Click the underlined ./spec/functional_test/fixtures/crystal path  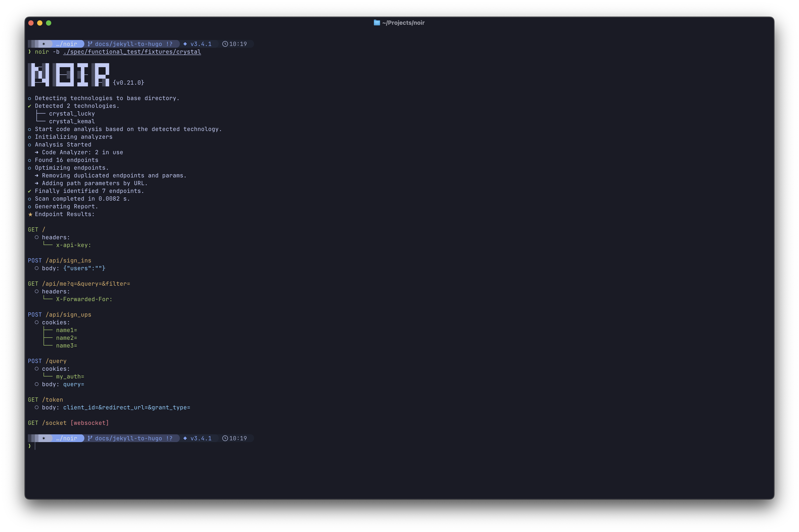pyautogui.click(x=132, y=51)
